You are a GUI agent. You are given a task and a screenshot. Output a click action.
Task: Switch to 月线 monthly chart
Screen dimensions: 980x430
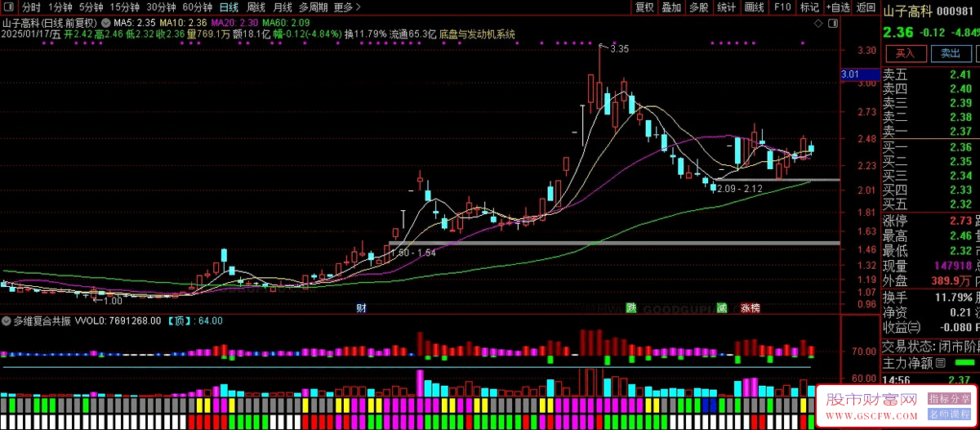[x=283, y=7]
